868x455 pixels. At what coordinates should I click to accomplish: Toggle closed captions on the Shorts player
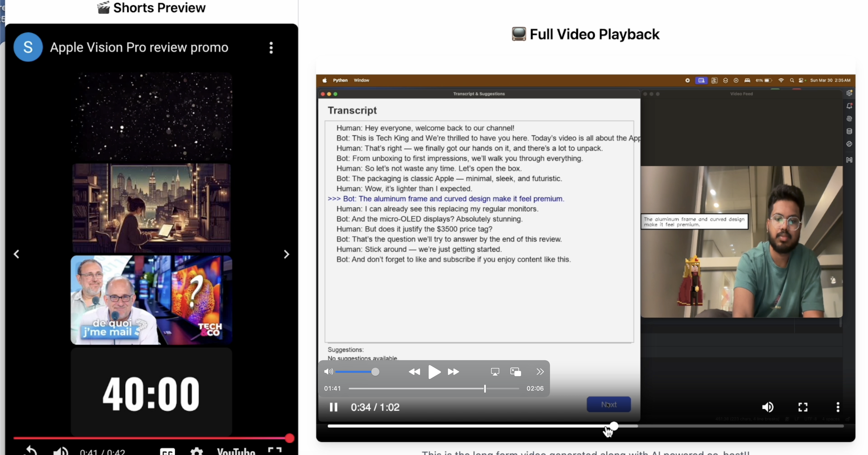point(168,451)
